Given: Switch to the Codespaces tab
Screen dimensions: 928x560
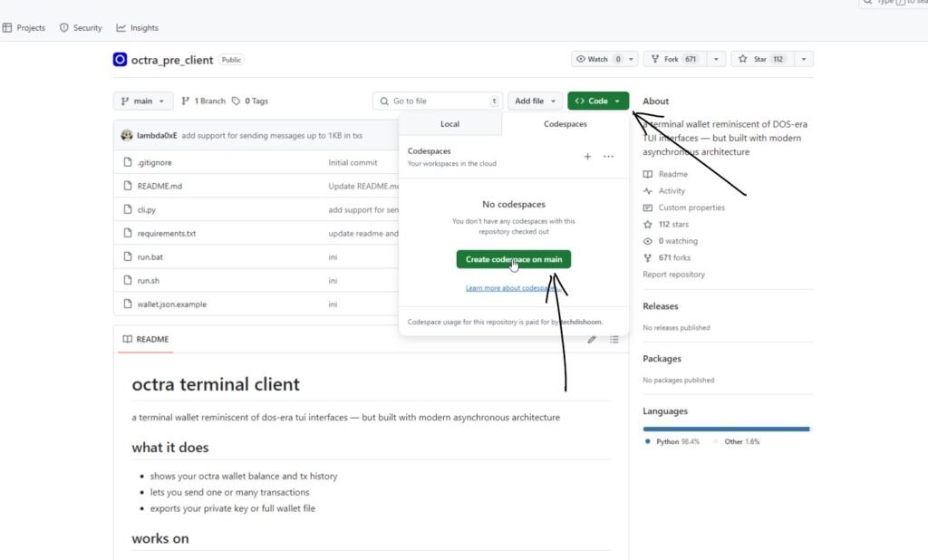Looking at the screenshot, I should coord(565,124).
